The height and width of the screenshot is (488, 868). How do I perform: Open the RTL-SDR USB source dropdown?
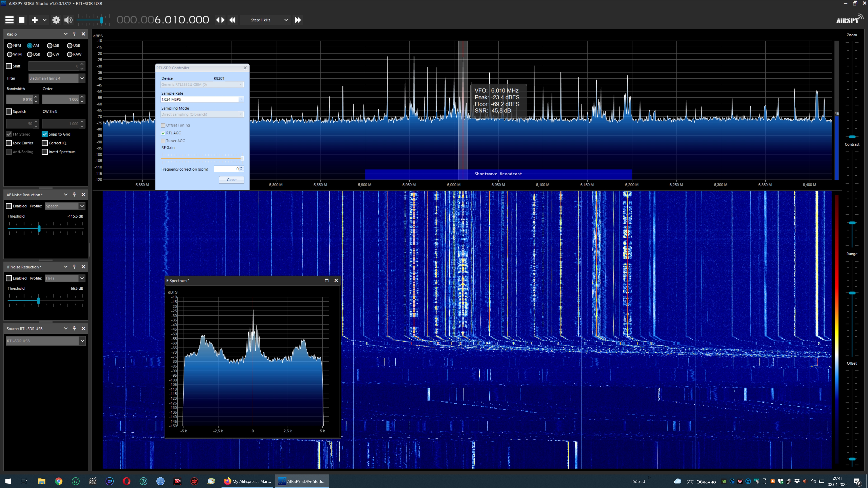pos(45,341)
